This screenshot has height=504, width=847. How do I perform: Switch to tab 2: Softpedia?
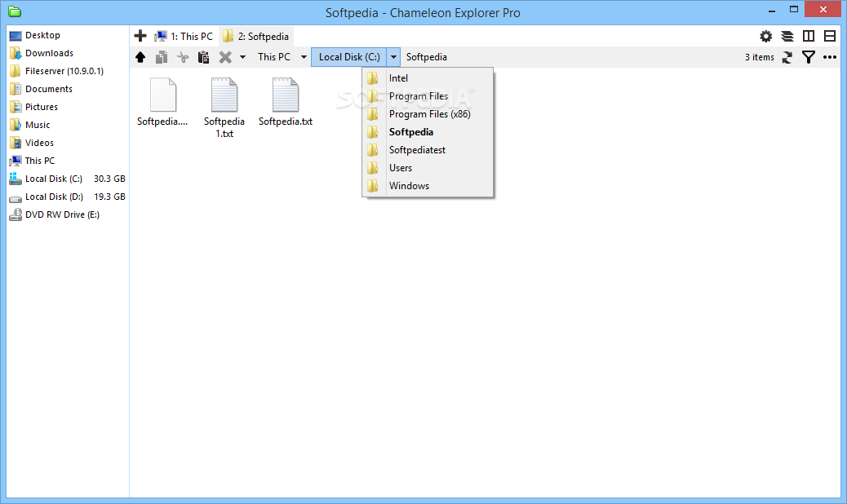(256, 36)
